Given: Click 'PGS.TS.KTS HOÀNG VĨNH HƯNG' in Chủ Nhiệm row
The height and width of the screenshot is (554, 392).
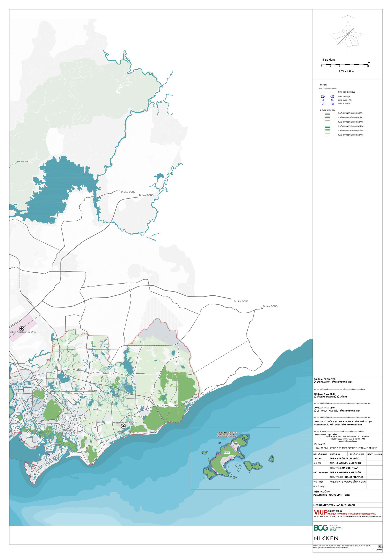Looking at the screenshot, I should point(348,482).
